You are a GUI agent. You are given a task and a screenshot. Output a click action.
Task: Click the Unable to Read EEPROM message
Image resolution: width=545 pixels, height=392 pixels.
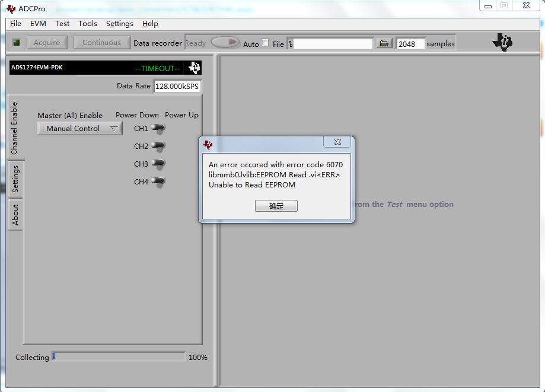[x=252, y=185]
